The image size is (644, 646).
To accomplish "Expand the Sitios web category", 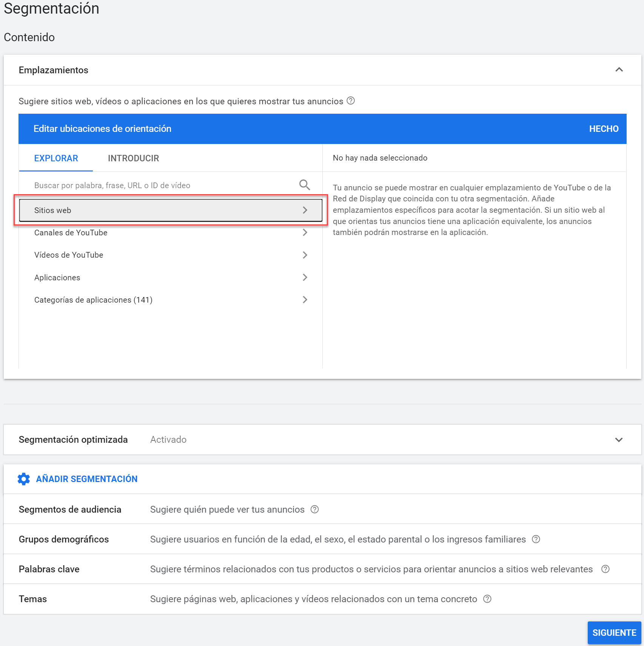I will click(x=171, y=210).
